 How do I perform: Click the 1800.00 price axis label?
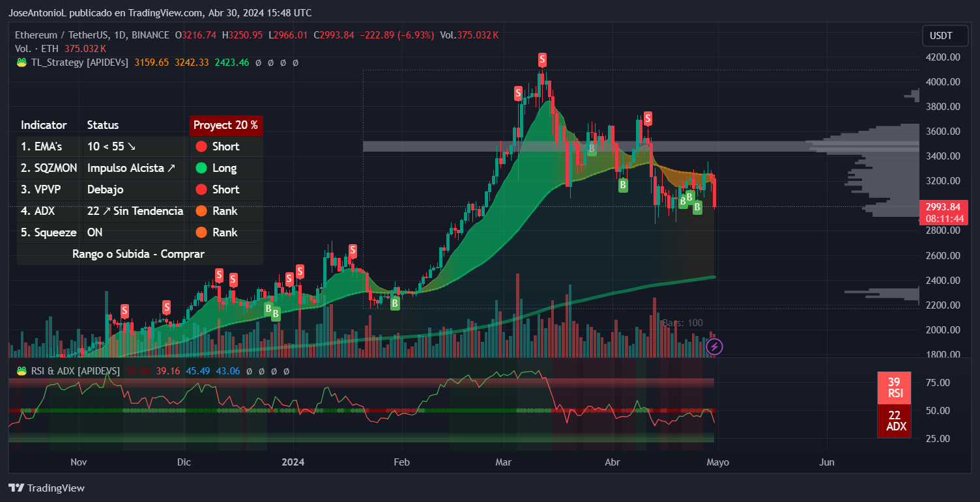[x=942, y=355]
